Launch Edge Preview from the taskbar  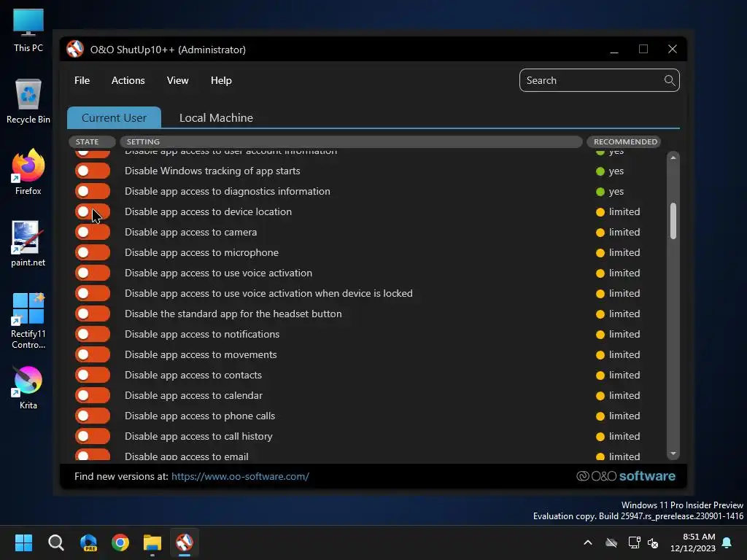pos(88,542)
